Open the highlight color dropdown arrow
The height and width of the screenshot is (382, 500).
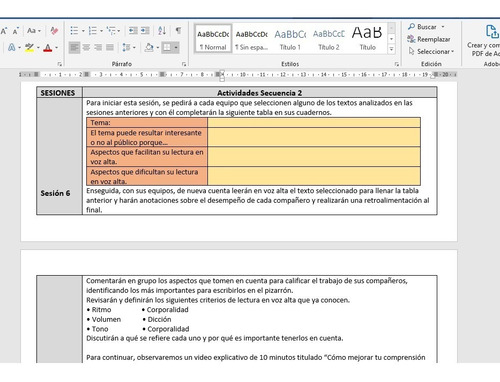(x=38, y=48)
